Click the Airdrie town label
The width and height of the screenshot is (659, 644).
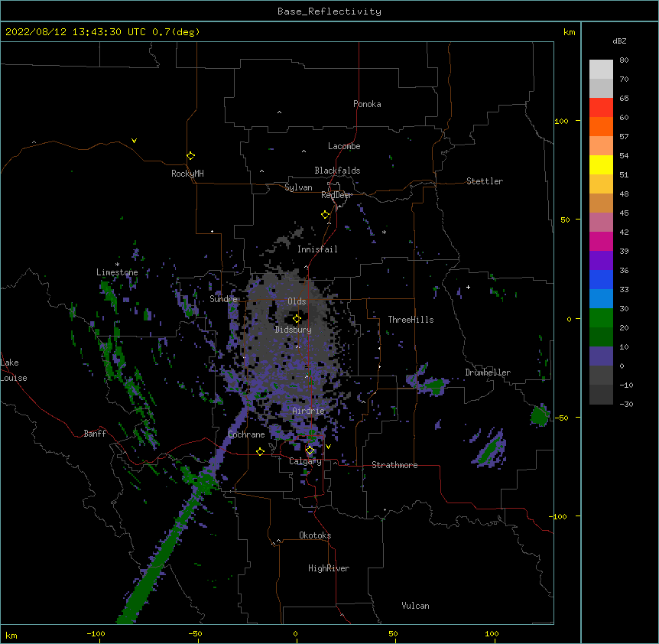point(309,411)
